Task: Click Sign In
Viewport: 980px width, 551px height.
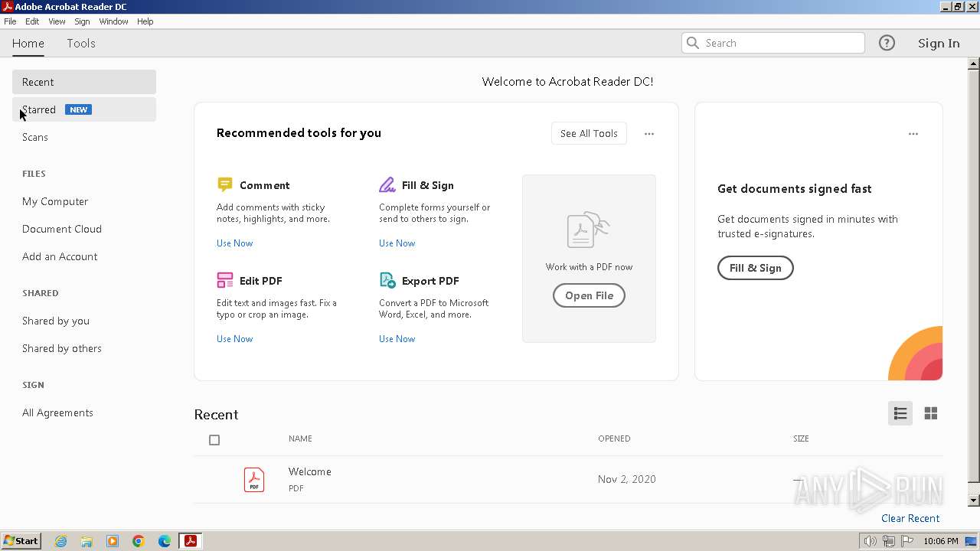Action: coord(939,43)
